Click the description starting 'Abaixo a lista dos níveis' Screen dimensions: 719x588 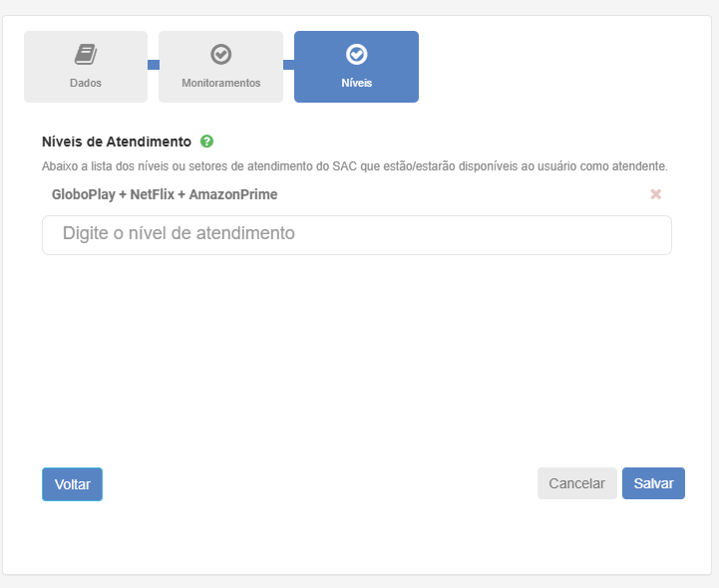tap(354, 166)
